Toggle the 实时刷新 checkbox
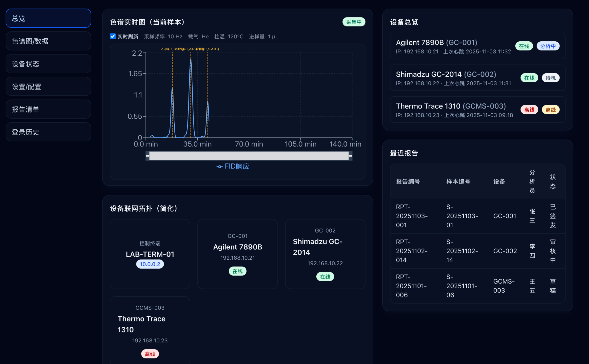The height and width of the screenshot is (364, 589). pos(113,37)
